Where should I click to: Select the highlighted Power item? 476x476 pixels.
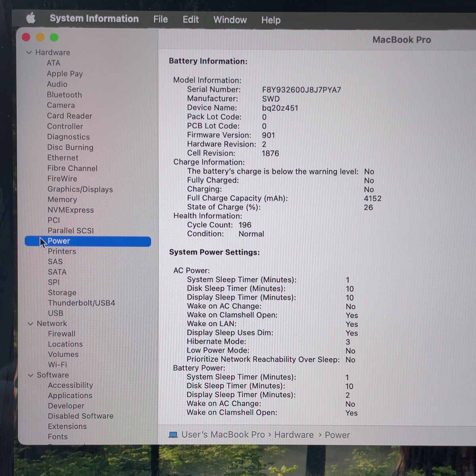click(x=88, y=241)
